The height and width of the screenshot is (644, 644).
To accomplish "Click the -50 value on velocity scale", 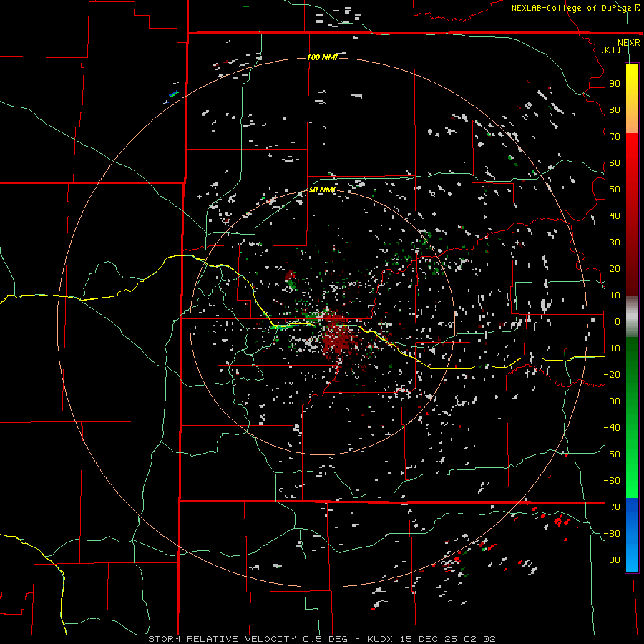I will pyautogui.click(x=612, y=454).
